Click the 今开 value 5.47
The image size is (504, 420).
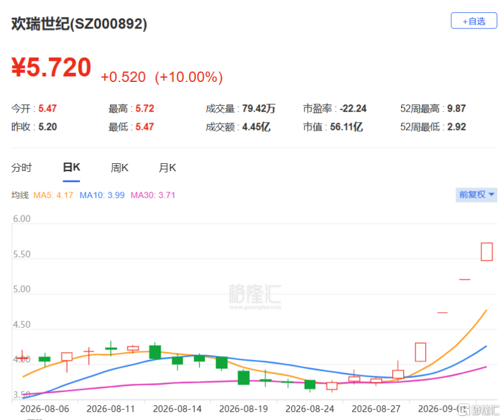tap(47, 109)
